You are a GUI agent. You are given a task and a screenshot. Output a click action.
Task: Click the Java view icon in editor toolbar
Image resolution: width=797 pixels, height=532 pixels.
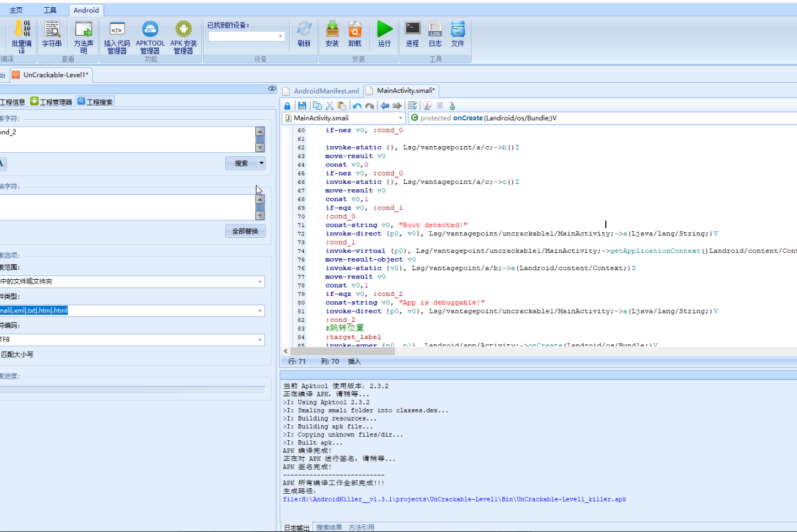(427, 106)
